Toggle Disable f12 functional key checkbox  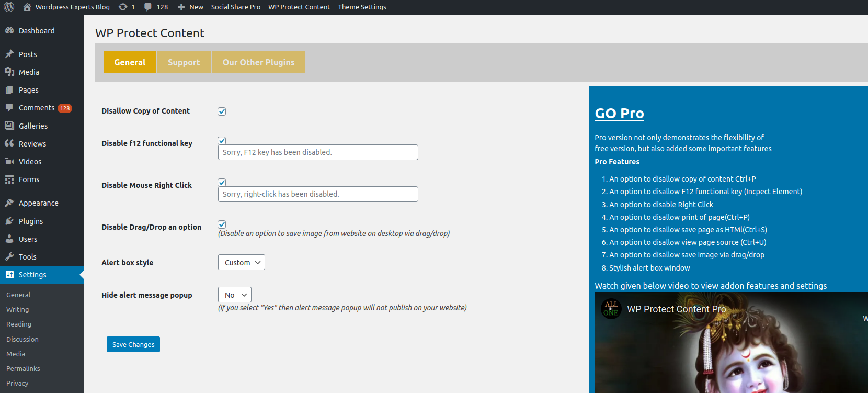pos(222,140)
